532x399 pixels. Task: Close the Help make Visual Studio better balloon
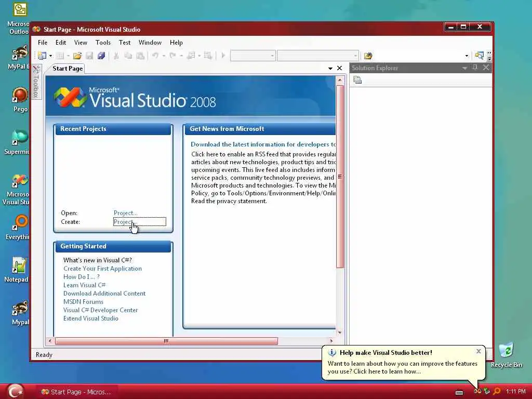478,351
